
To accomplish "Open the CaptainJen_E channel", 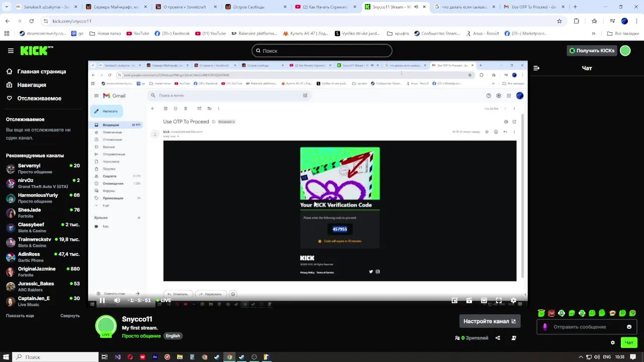I will (43, 301).
